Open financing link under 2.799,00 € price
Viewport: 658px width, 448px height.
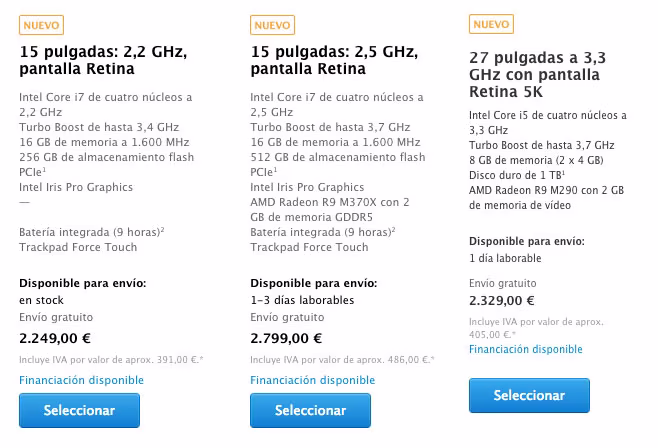pyautogui.click(x=313, y=380)
